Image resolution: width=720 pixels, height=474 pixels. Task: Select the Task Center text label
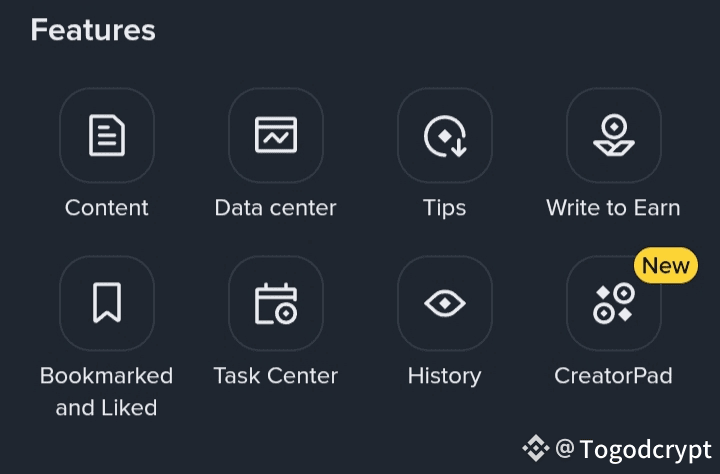[275, 376]
